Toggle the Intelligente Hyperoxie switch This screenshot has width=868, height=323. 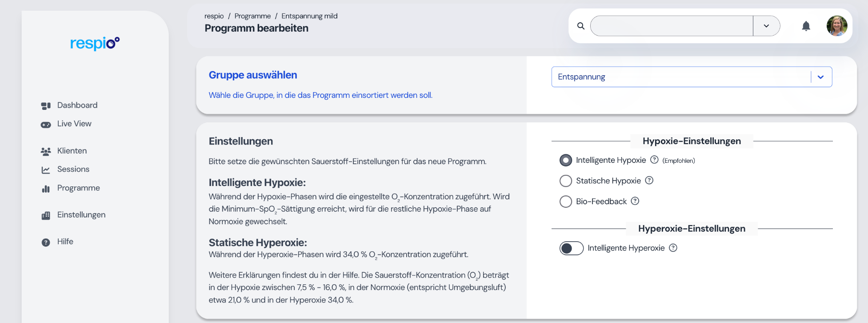click(572, 248)
